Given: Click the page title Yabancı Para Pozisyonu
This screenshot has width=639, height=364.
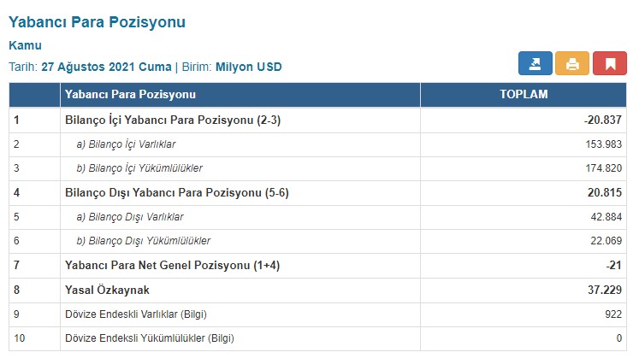Looking at the screenshot, I should pos(97,22).
